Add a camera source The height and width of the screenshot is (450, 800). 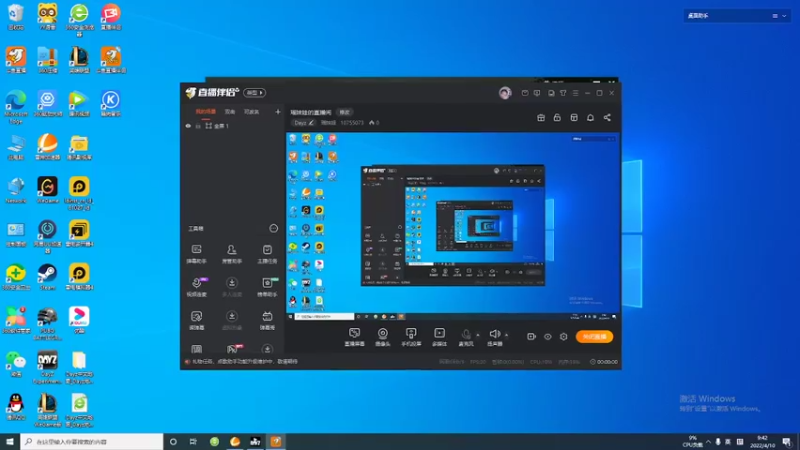(x=383, y=337)
